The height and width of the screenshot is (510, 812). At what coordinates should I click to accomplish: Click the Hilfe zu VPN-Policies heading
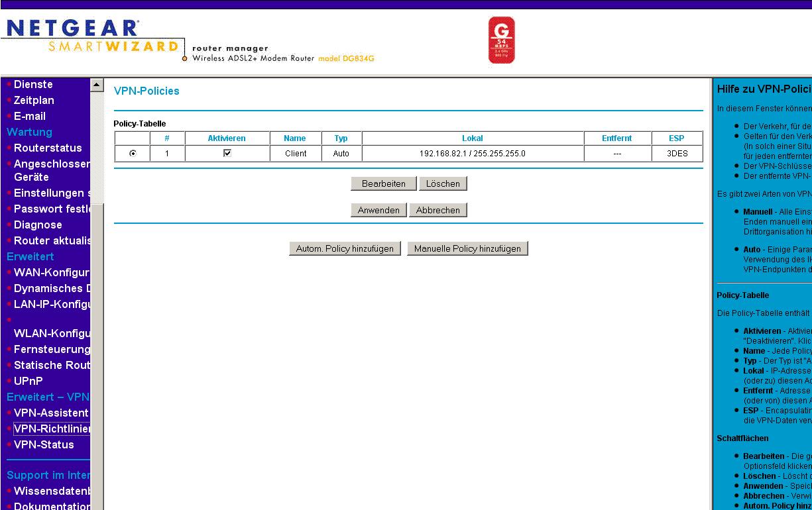[x=764, y=89]
